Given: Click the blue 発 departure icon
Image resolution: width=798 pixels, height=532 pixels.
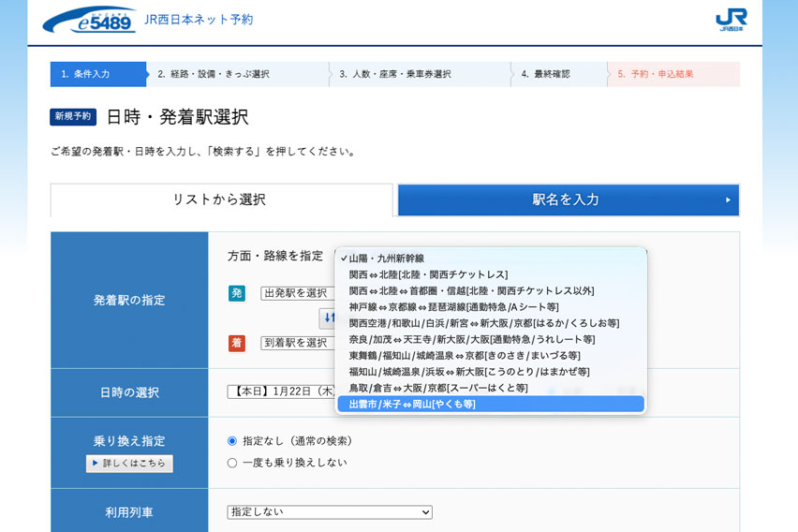Looking at the screenshot, I should (x=237, y=293).
